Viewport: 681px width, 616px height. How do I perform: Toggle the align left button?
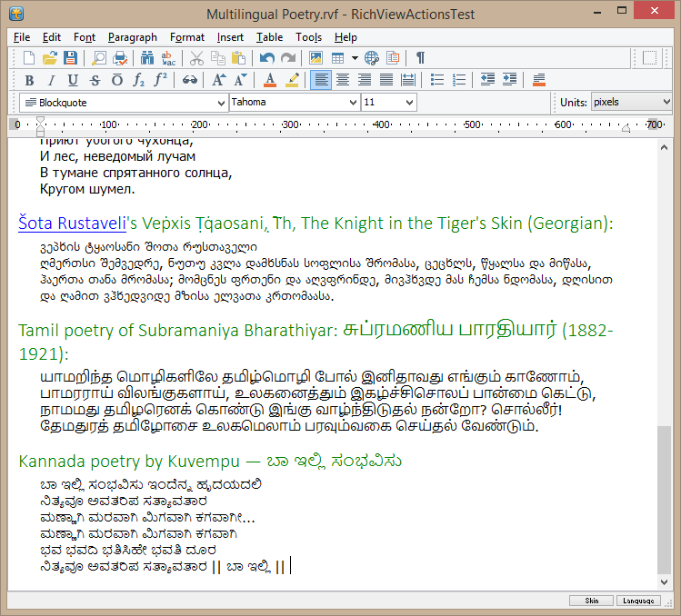click(x=321, y=80)
